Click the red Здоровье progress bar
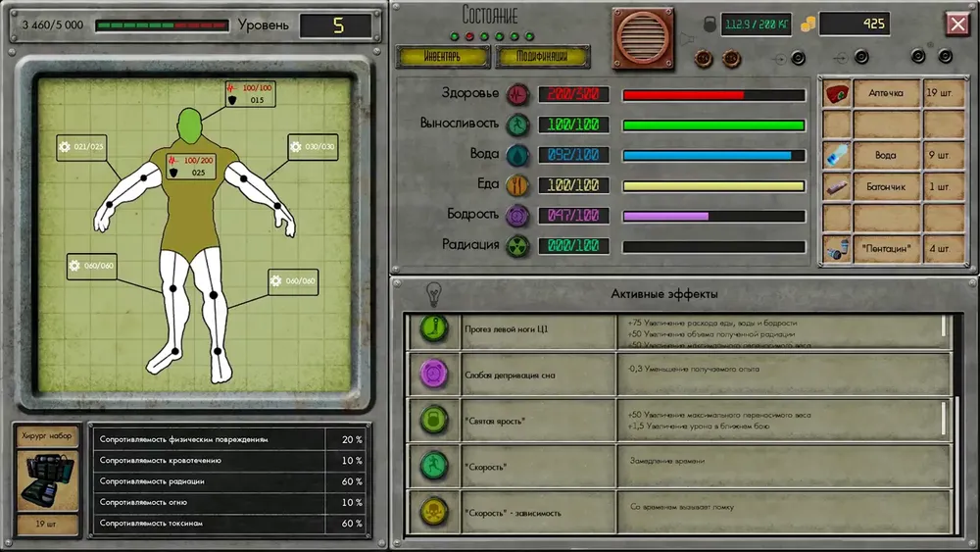The width and height of the screenshot is (980, 552). 713,95
